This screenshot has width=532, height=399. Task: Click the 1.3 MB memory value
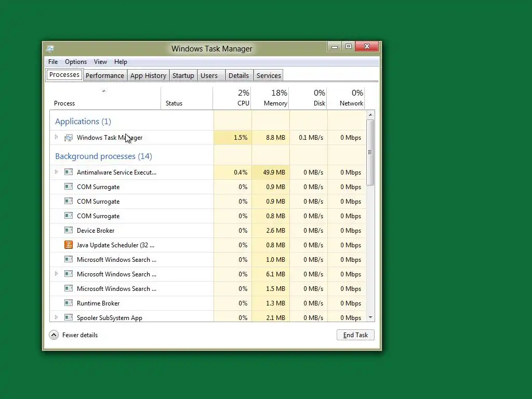pos(275,303)
